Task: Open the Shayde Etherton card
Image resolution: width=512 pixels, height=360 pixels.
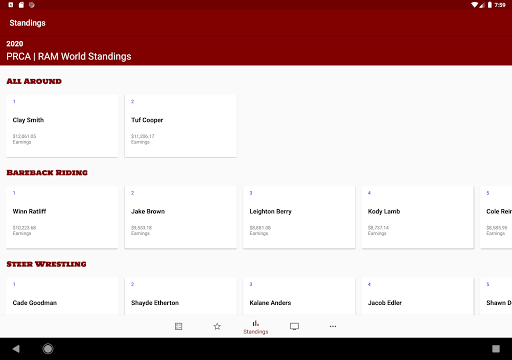Action: coord(181,296)
